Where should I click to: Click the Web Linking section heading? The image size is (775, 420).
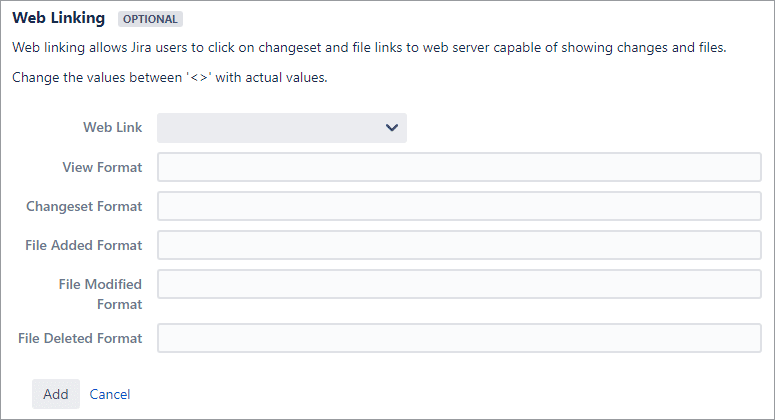tap(59, 18)
